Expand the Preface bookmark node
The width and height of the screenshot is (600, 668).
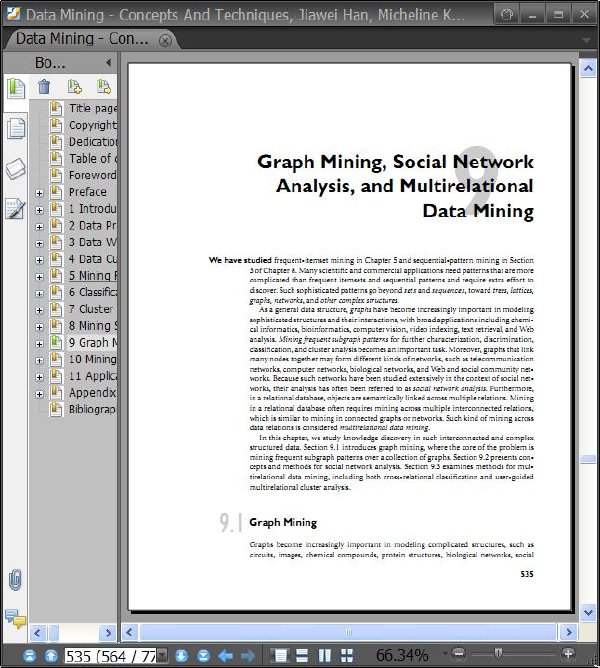click(39, 193)
